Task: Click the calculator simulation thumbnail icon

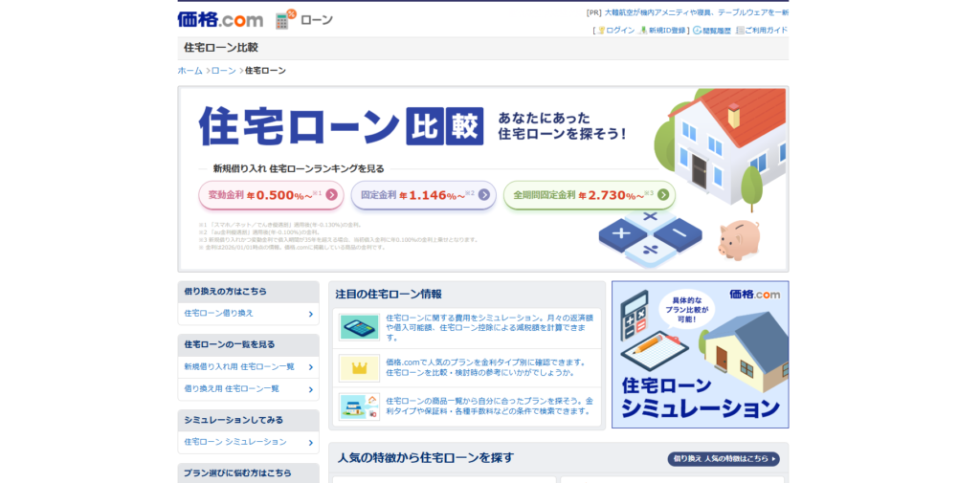Action: point(359,327)
